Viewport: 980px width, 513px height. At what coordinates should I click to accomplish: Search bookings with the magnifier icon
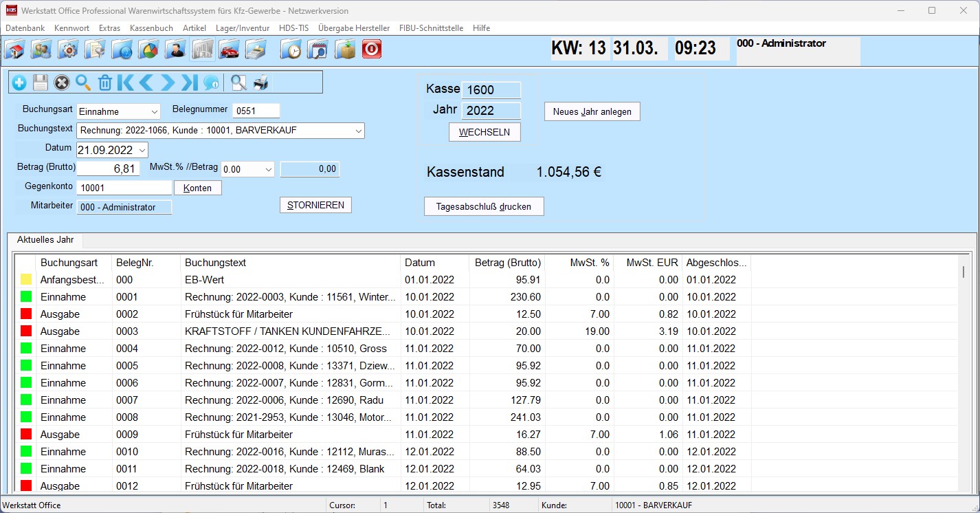[83, 83]
